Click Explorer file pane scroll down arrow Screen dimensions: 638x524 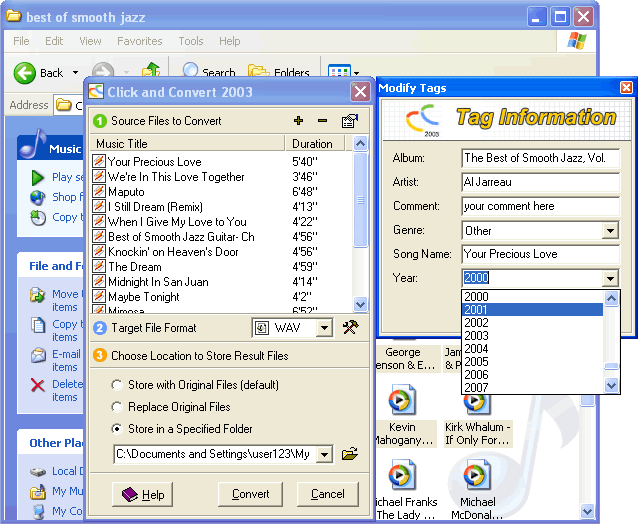point(587,511)
